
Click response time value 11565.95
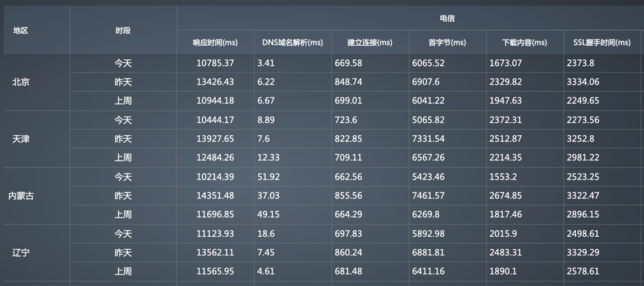pyautogui.click(x=215, y=271)
